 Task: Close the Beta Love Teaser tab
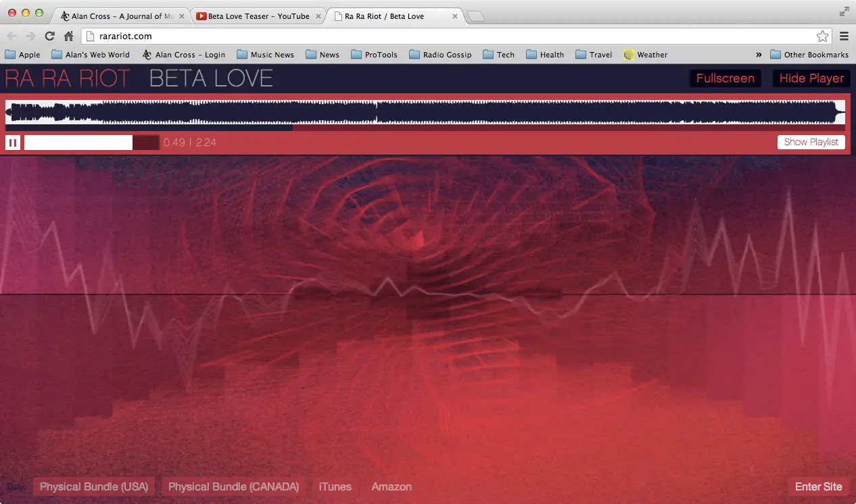(x=318, y=16)
